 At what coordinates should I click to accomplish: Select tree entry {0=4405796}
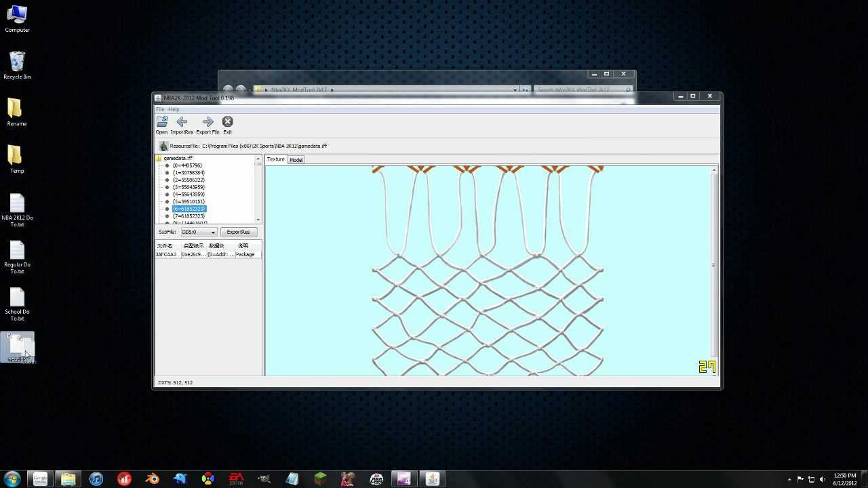187,165
